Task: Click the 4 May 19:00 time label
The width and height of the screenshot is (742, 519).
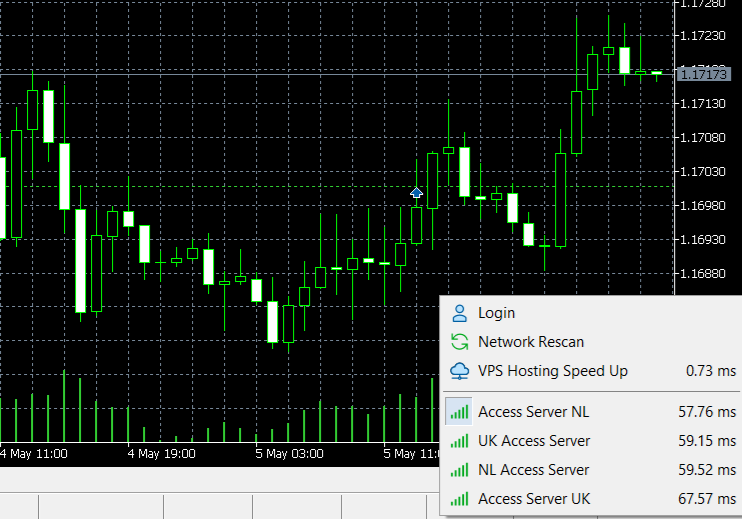Action: [x=161, y=454]
